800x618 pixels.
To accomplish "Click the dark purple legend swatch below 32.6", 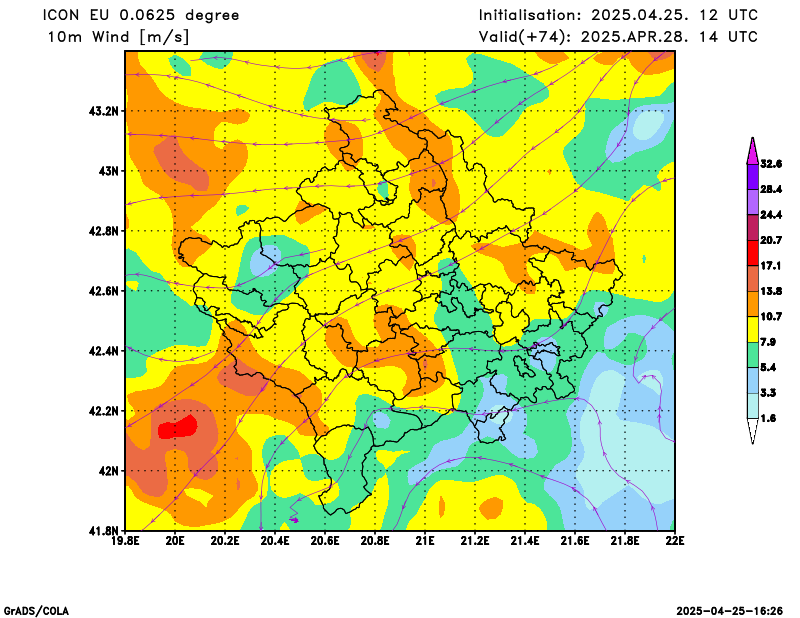I will pyautogui.click(x=752, y=177).
